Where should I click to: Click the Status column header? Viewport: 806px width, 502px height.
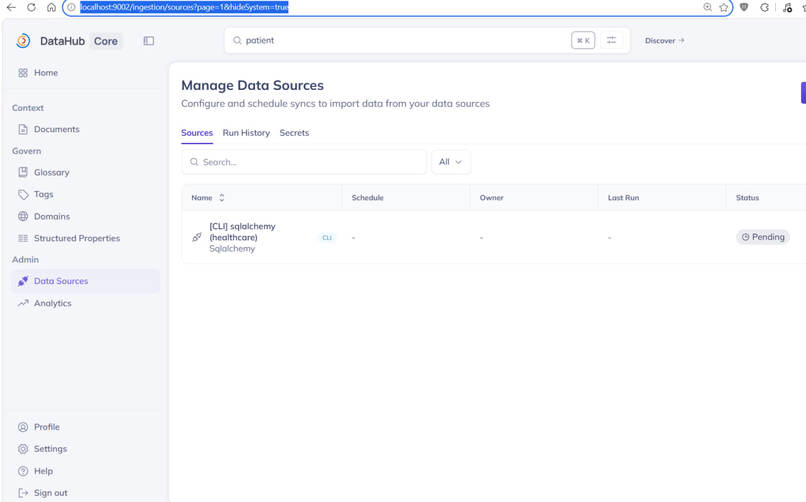[747, 198]
